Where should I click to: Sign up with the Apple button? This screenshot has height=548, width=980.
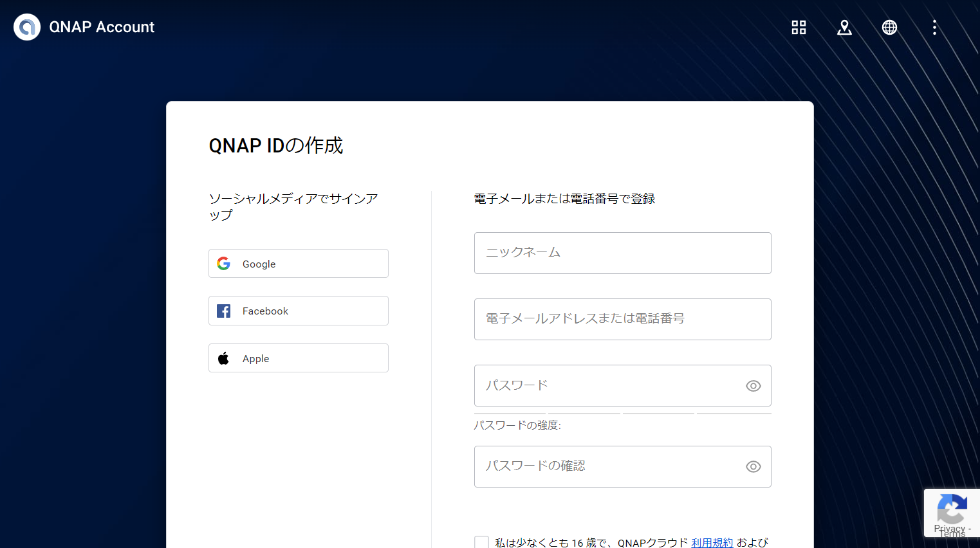299,358
